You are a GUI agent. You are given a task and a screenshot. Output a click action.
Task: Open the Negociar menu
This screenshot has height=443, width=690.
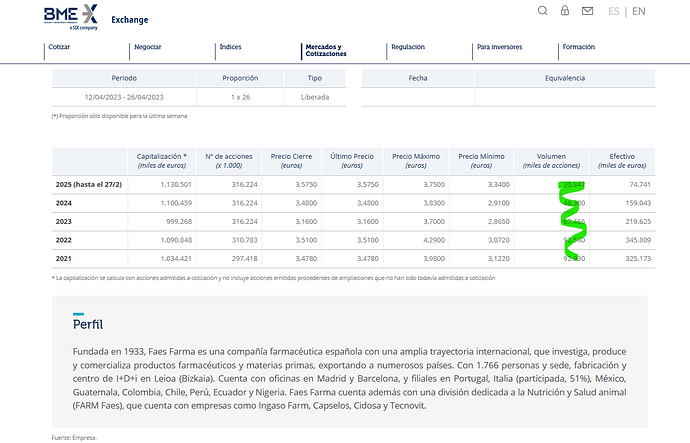(x=148, y=47)
